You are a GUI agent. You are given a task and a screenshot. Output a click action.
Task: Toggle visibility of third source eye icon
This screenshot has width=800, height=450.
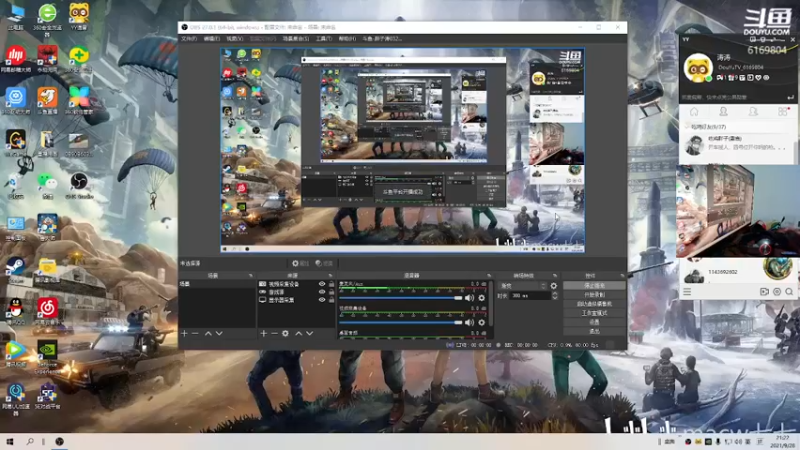click(x=322, y=299)
